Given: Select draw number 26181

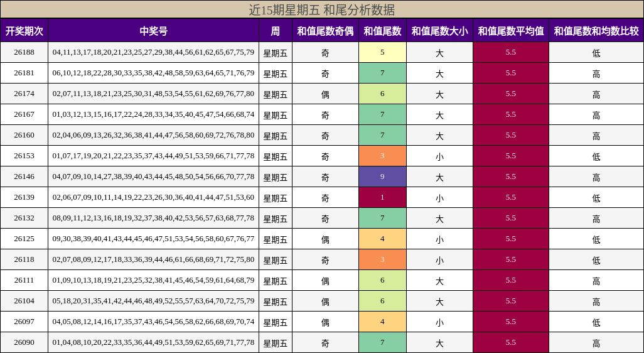Looking at the screenshot, I should tap(24, 73).
